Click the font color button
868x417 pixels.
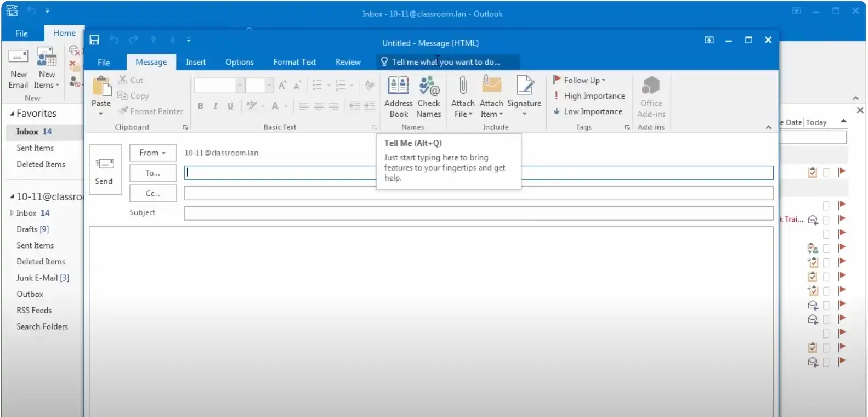click(x=275, y=106)
